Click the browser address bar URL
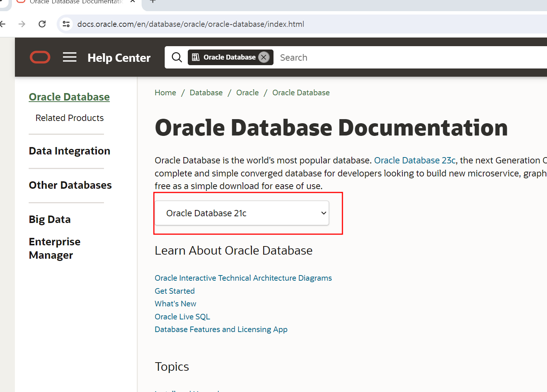Viewport: 547px width, 392px height. (x=191, y=24)
